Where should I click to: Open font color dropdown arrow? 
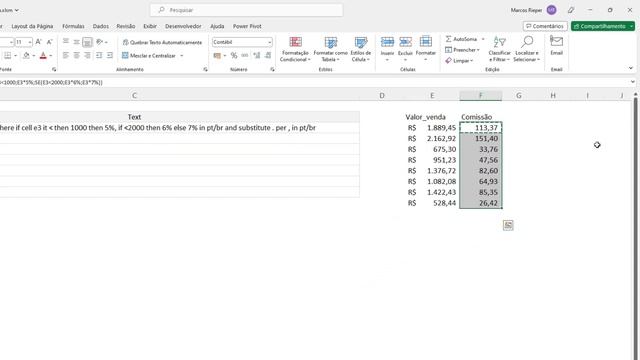pyautogui.click(x=50, y=56)
